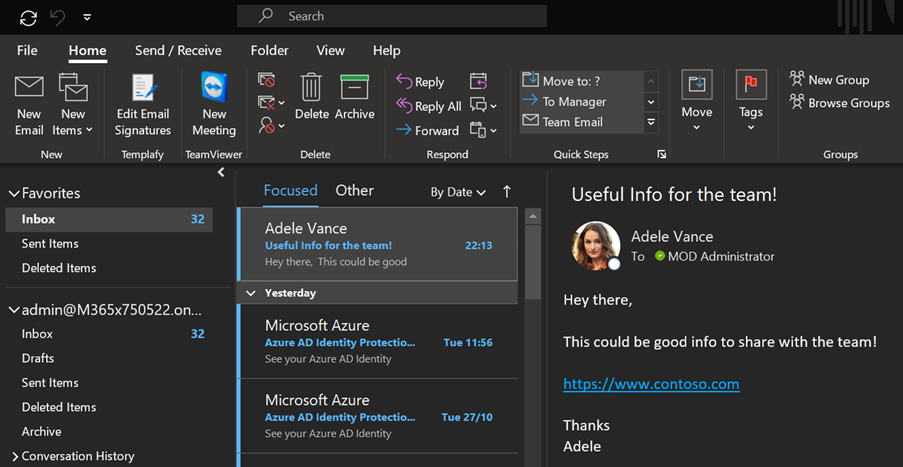Collapse the Yesterday group header
Viewport: 903px width, 467px height.
pos(251,293)
